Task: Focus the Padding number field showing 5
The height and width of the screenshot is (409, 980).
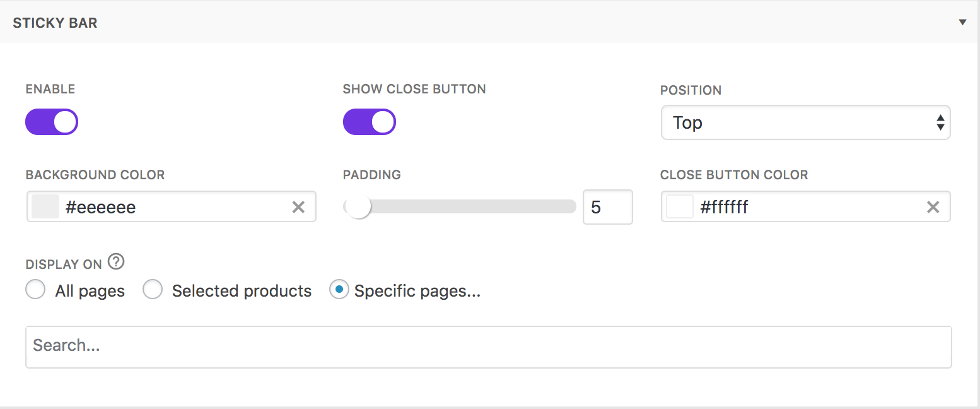Action: [607, 207]
